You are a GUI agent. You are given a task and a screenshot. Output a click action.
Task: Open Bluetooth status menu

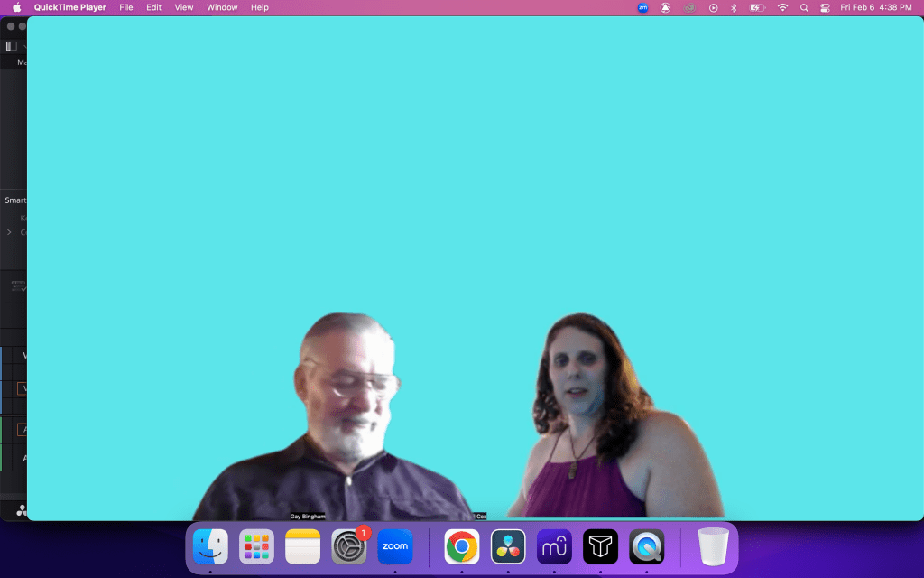[x=734, y=7]
